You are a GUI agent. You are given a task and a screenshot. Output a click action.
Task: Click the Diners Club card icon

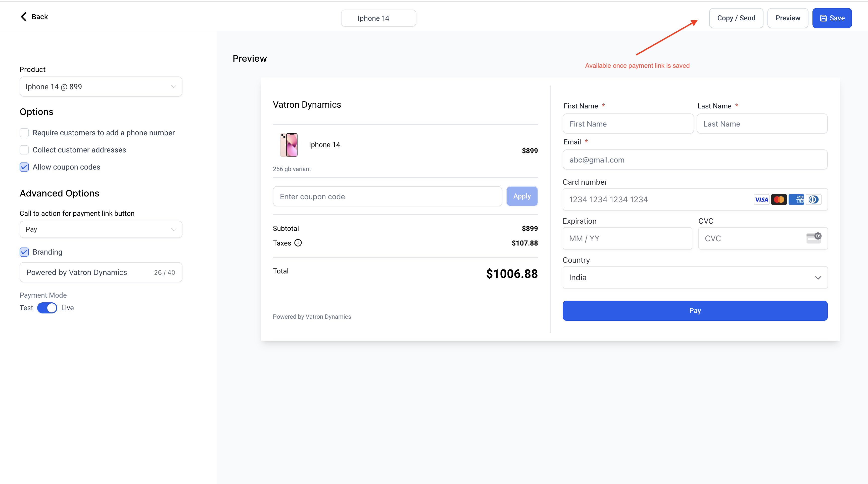(x=813, y=199)
